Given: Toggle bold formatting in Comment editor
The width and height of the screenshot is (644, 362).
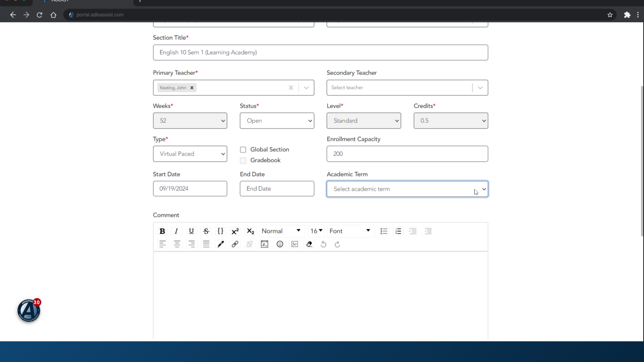Looking at the screenshot, I should (x=162, y=231).
